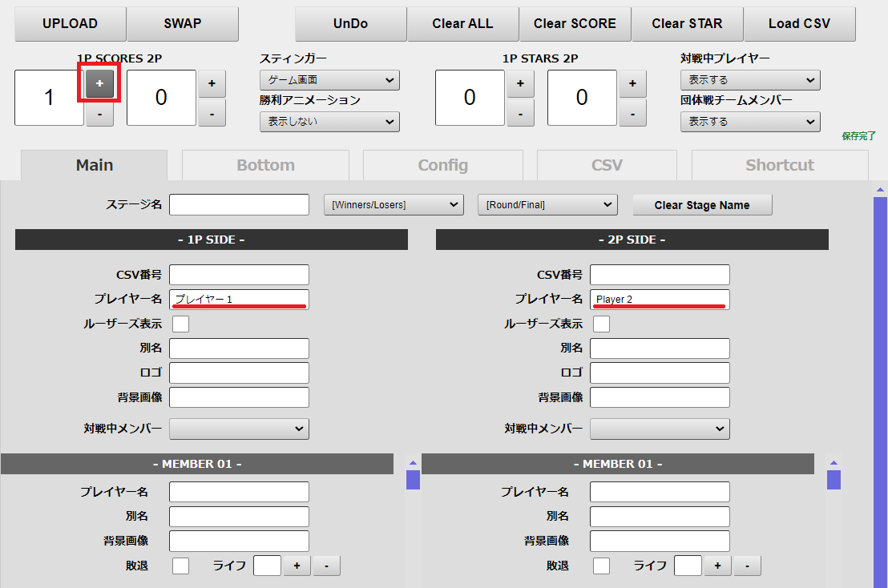The width and height of the screenshot is (888, 588).
Task: Click the Clear ALL button
Action: 462,24
